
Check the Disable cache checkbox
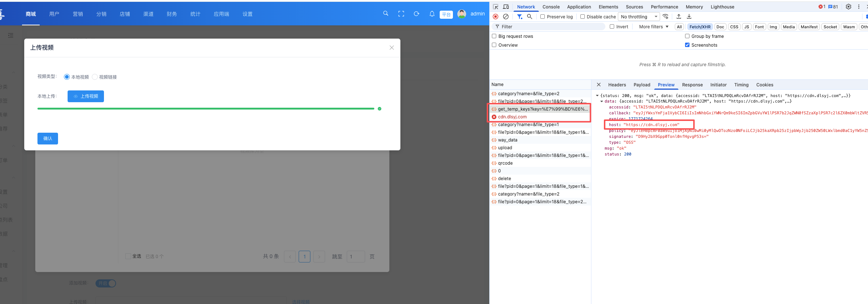583,17
